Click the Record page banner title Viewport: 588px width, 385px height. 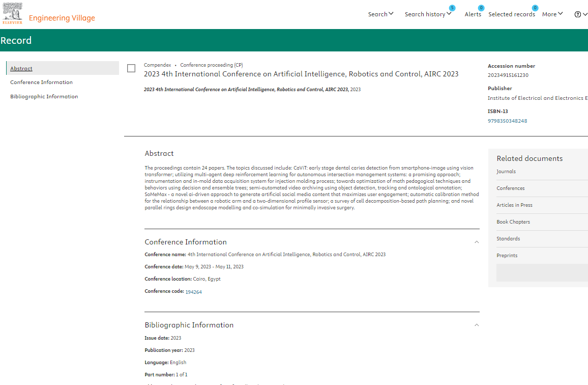click(x=16, y=40)
